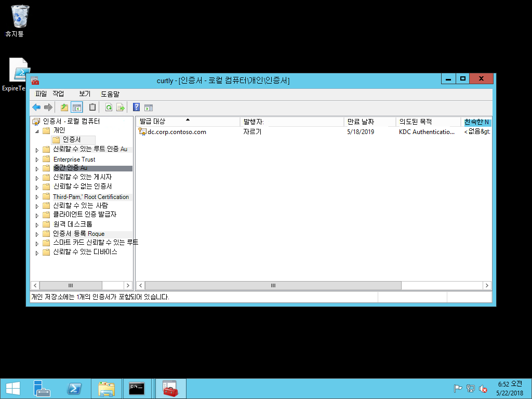This screenshot has height=399, width=532.
Task: Click the Export List toolbar icon
Action: (120, 108)
